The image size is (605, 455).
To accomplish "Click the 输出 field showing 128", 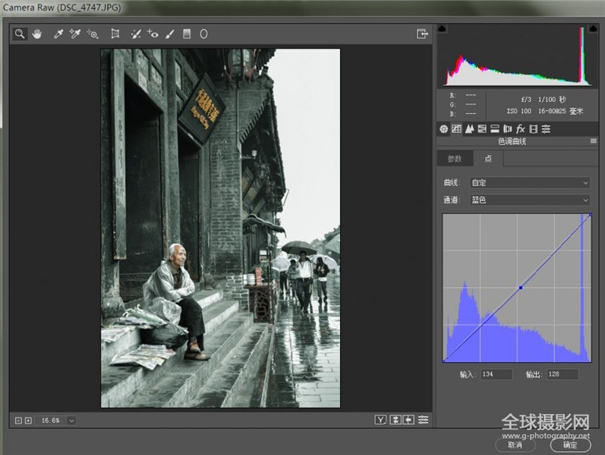I will (x=563, y=374).
